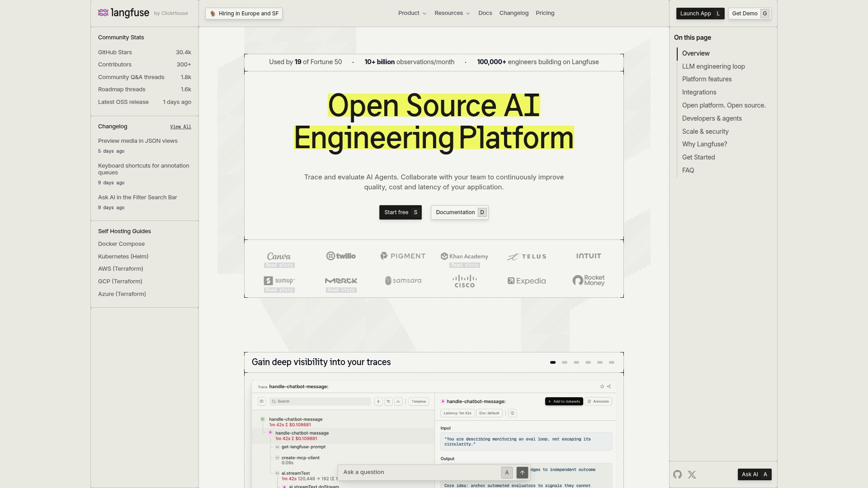This screenshot has height=488, width=868.
Task: Open the Docker Compose self hosting guide
Action: pyautogui.click(x=121, y=244)
